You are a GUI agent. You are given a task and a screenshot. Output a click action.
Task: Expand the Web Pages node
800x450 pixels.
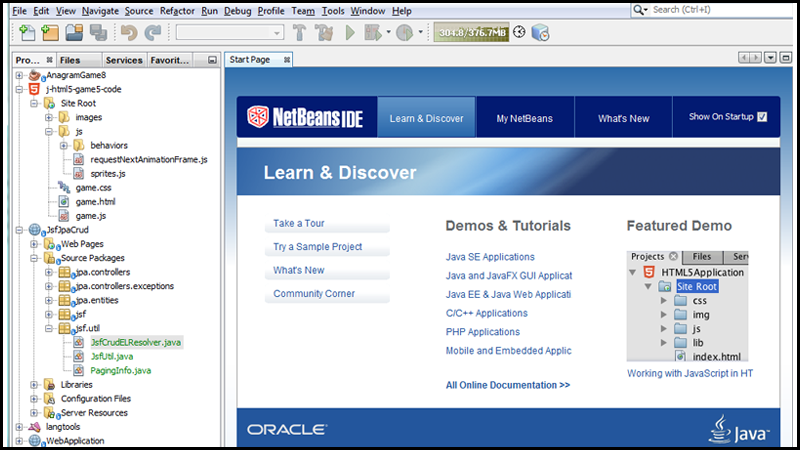tap(34, 244)
